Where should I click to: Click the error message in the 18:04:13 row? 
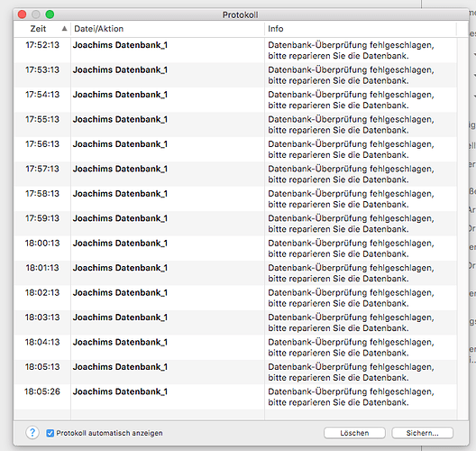351,347
